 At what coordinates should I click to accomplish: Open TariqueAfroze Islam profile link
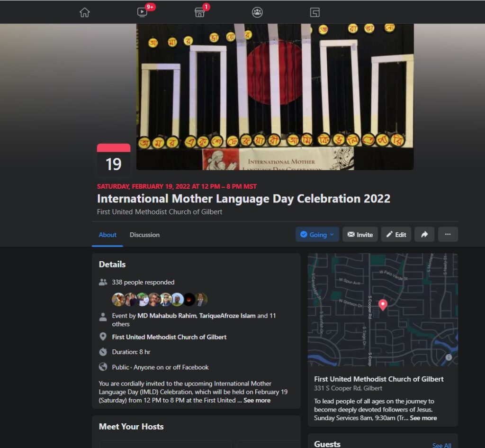point(227,315)
